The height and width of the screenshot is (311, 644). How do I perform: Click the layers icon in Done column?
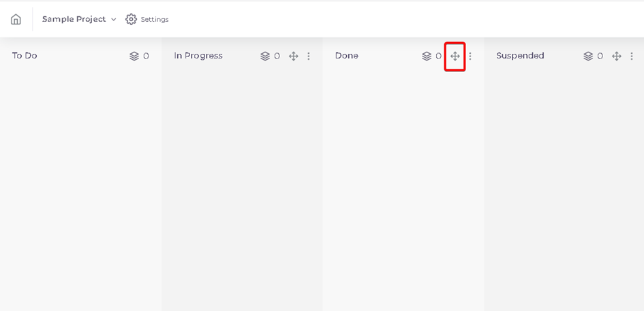tap(427, 56)
